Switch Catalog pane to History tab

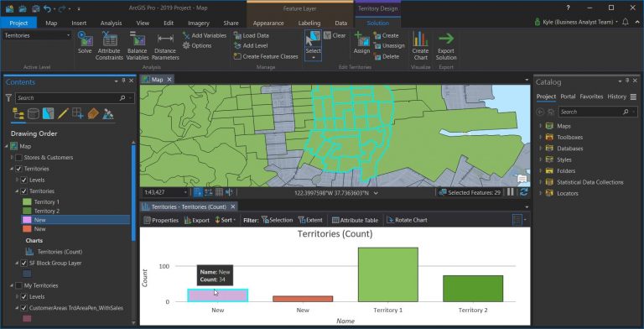point(616,97)
